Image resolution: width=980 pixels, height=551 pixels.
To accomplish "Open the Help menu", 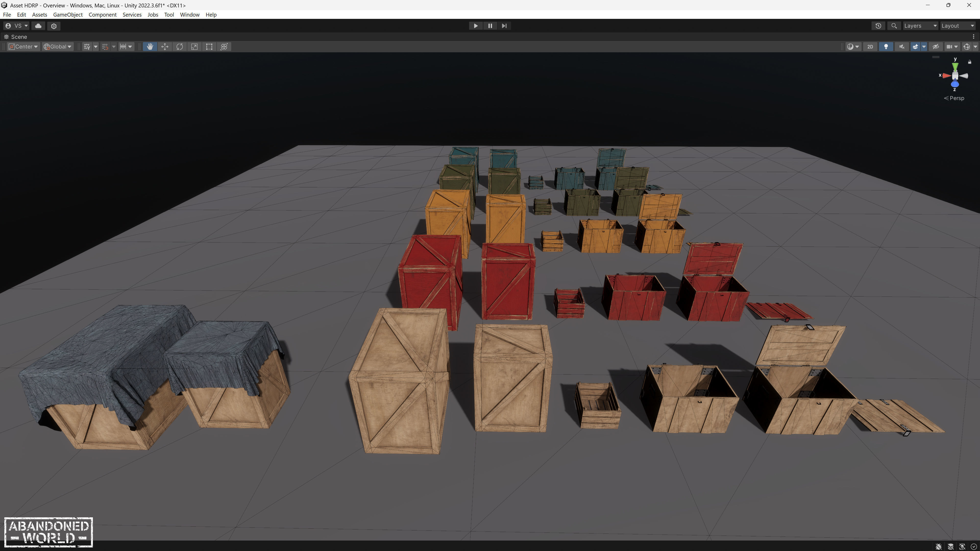I will point(211,15).
